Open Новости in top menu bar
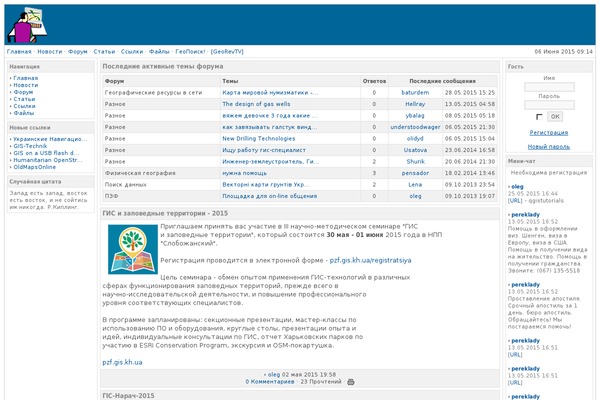The width and height of the screenshot is (600, 400). tap(50, 52)
